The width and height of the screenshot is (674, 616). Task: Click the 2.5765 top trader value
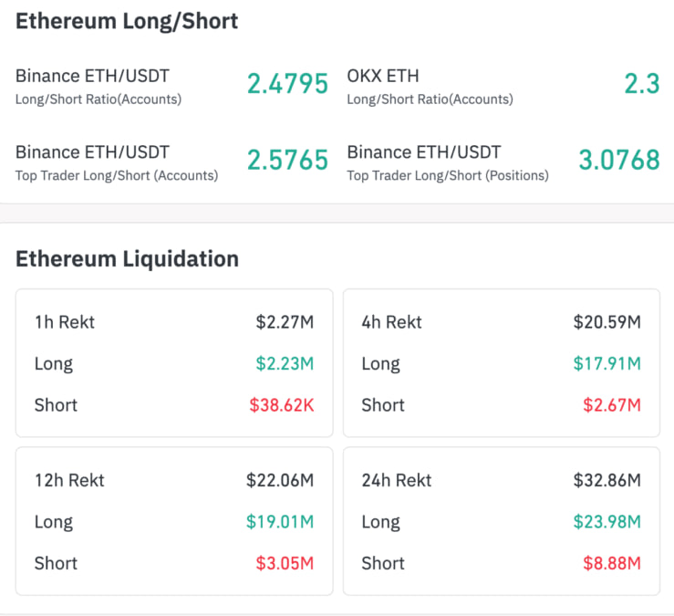pos(287,161)
